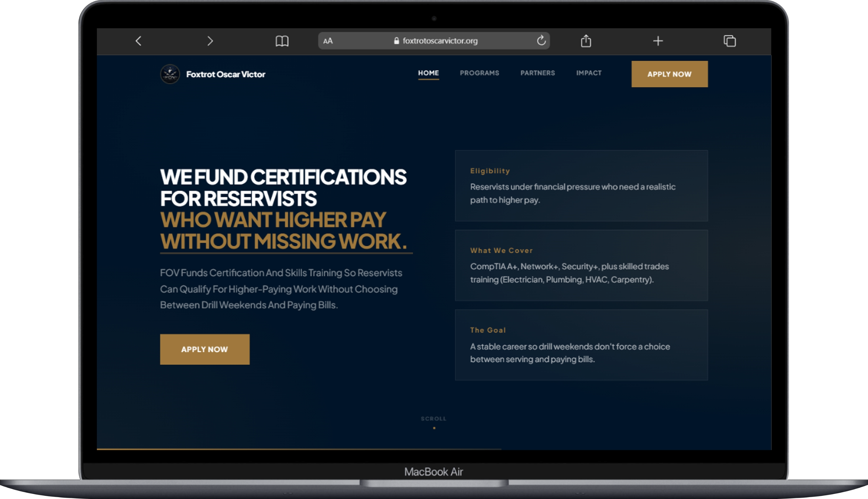Open the Safari share sheet icon
The height and width of the screenshot is (499, 868).
586,41
